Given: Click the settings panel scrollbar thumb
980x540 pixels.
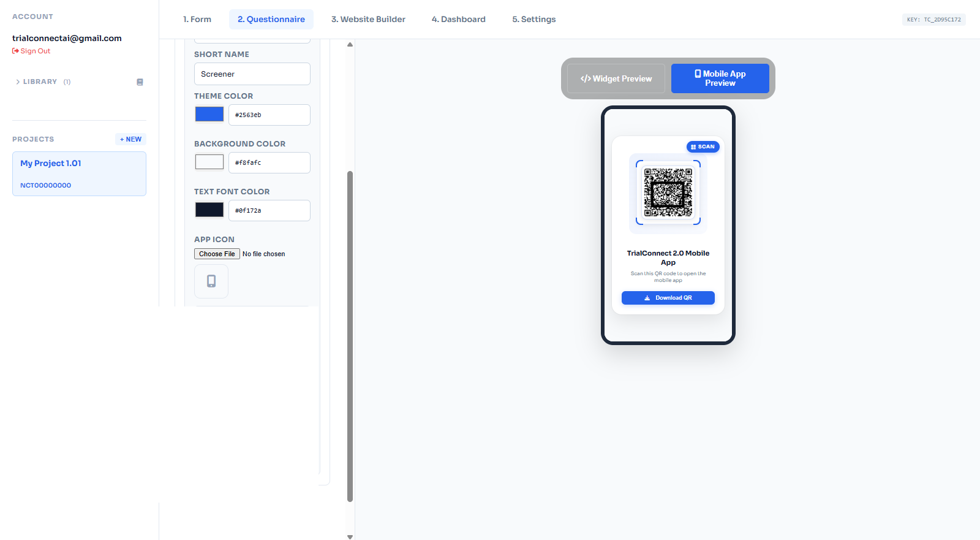Looking at the screenshot, I should point(350,337).
